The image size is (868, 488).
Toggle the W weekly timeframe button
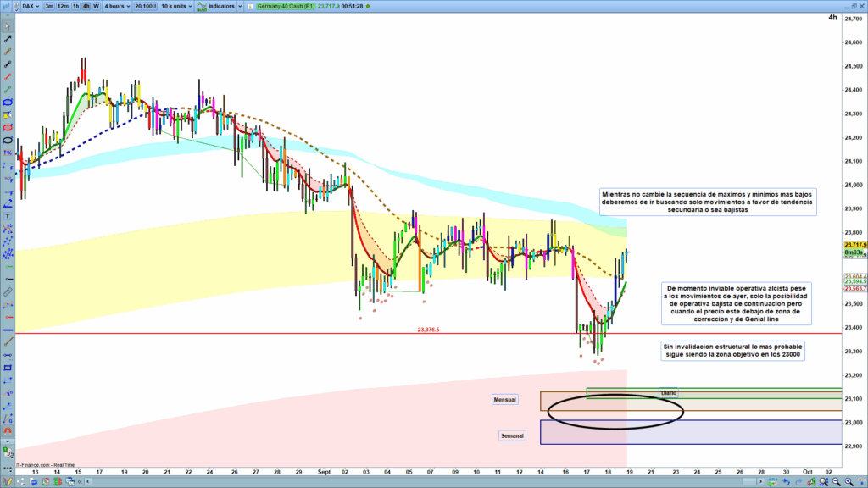(x=96, y=6)
